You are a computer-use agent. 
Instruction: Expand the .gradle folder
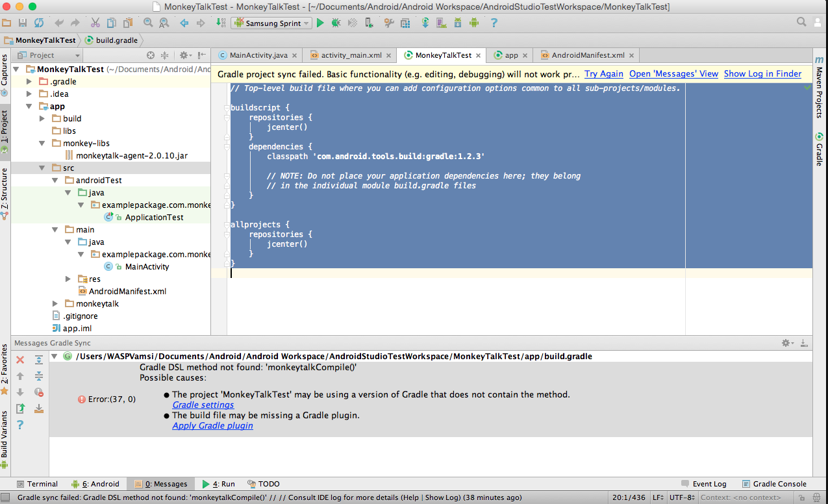29,82
